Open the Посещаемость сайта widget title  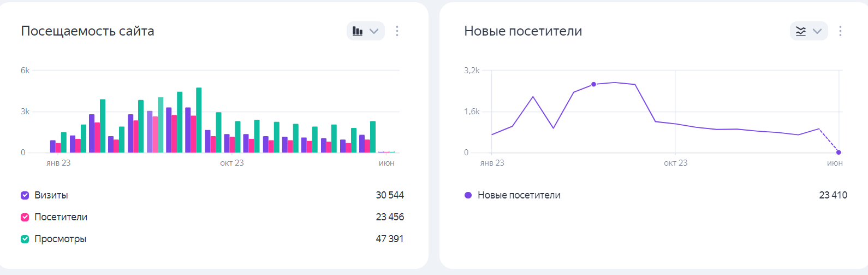tap(87, 31)
